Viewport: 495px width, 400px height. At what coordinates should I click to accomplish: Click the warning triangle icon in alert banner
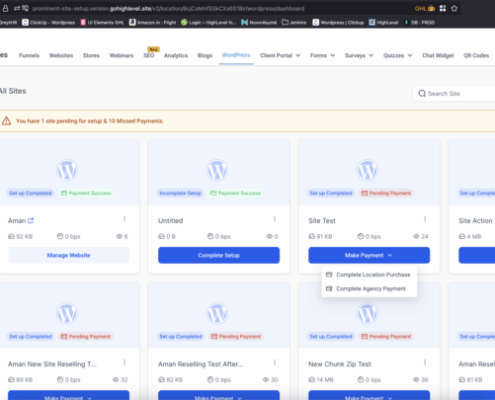pos(6,121)
